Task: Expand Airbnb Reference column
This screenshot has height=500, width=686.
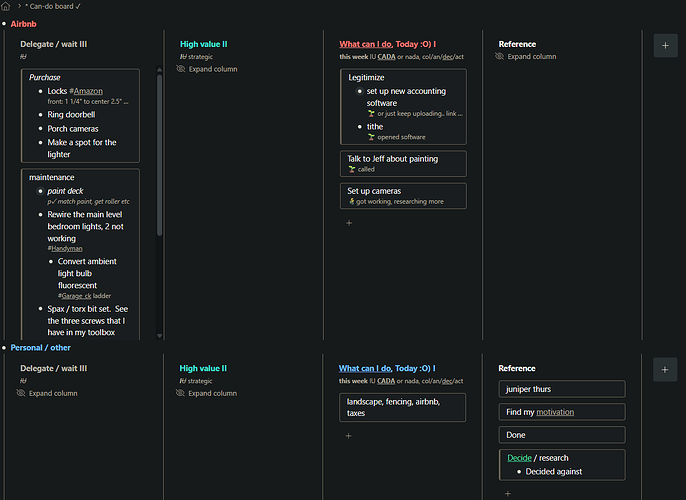Action: (x=532, y=56)
